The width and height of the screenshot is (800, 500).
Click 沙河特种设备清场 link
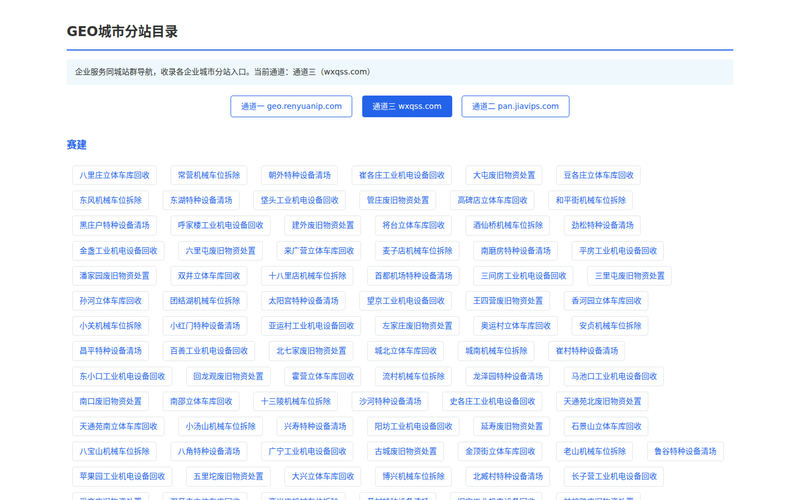pyautogui.click(x=390, y=401)
